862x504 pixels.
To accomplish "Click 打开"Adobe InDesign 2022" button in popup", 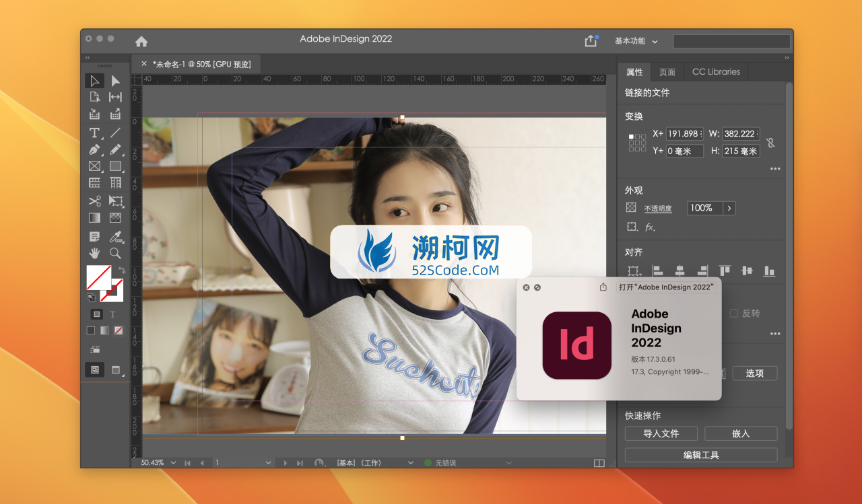I will (x=666, y=287).
